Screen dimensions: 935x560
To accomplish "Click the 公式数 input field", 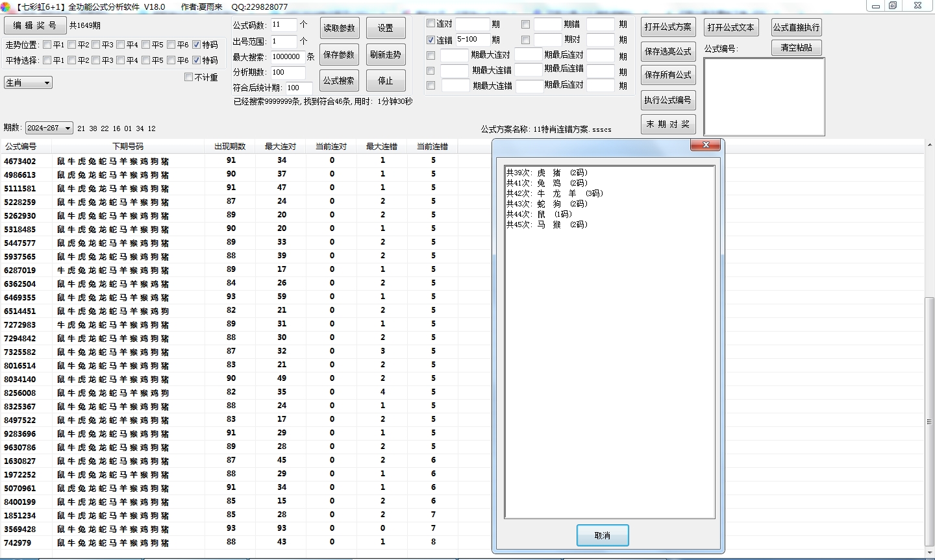I will [x=283, y=25].
